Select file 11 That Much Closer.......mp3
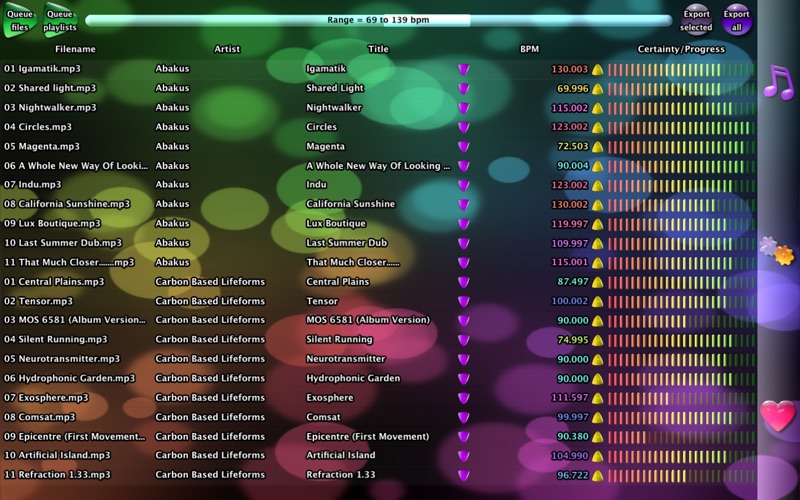Screen dimensions: 800x500 [69, 262]
